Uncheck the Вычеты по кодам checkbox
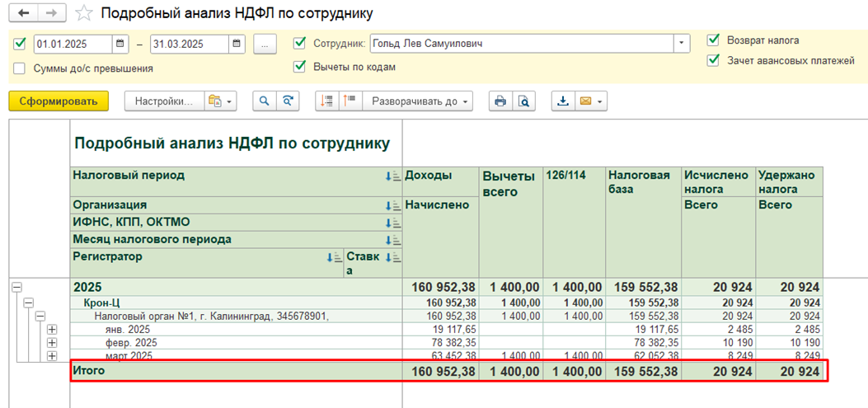868x408 pixels. [x=300, y=67]
